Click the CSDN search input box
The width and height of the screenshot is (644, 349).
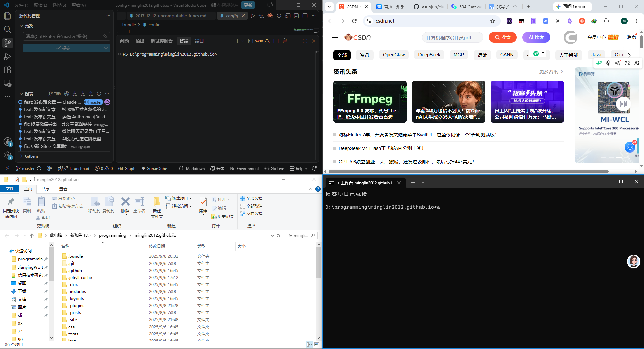pos(452,37)
